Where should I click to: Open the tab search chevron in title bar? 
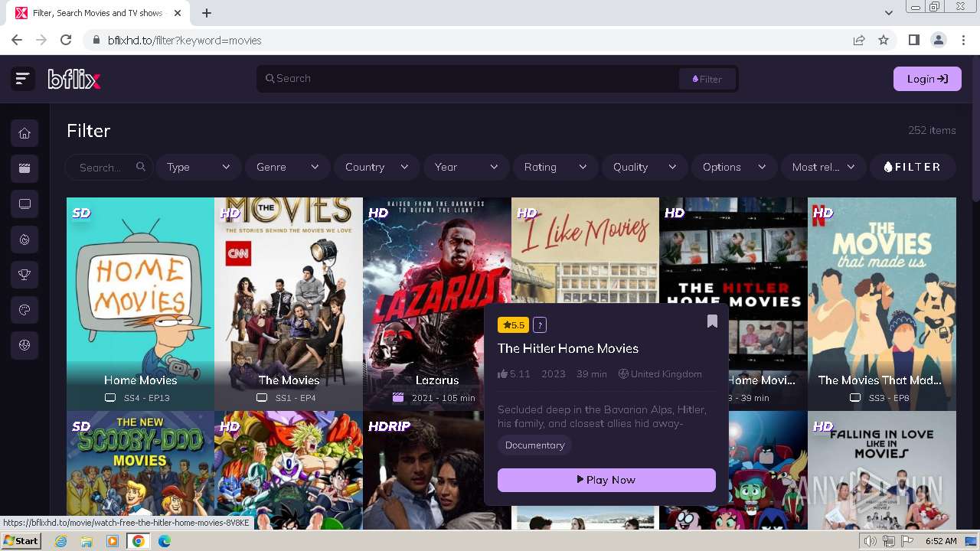click(888, 12)
